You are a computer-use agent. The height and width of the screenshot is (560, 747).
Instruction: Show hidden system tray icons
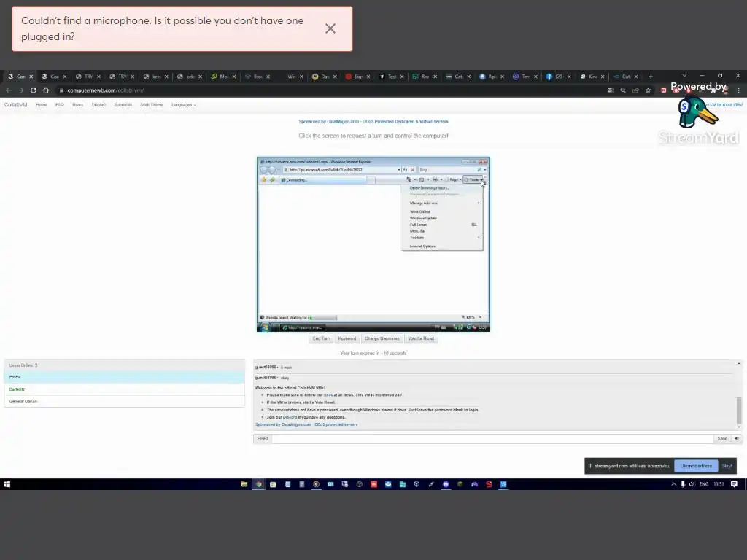[673, 484]
